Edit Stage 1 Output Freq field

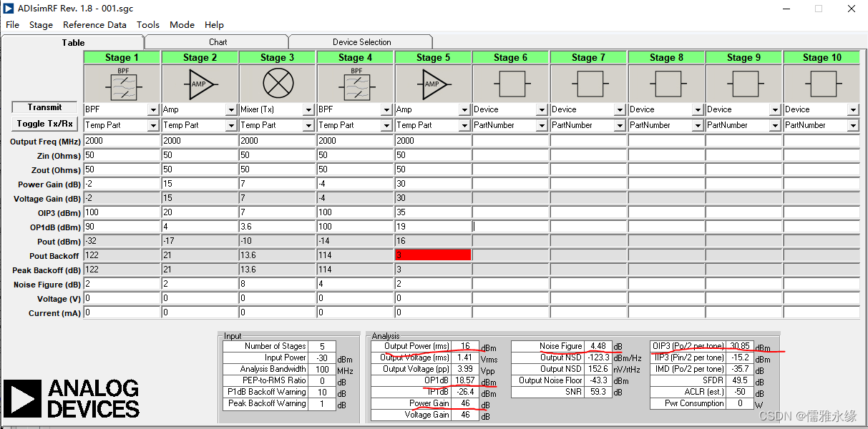tap(122, 141)
